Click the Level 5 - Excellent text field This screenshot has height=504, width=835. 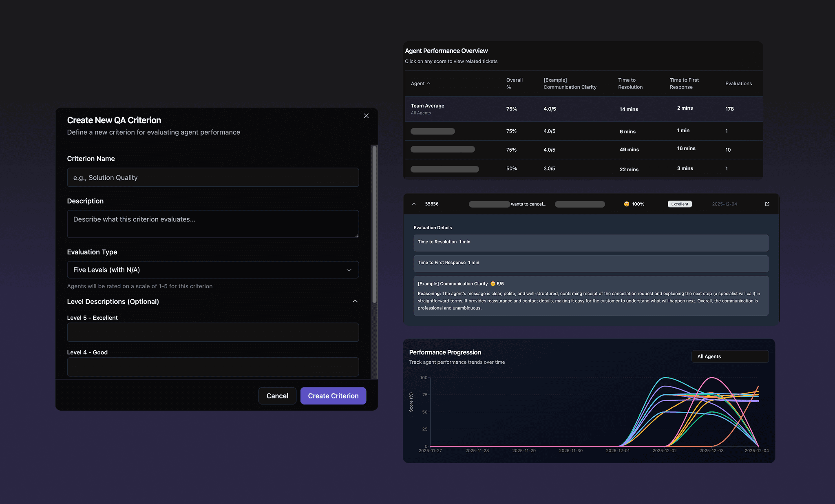pos(212,332)
